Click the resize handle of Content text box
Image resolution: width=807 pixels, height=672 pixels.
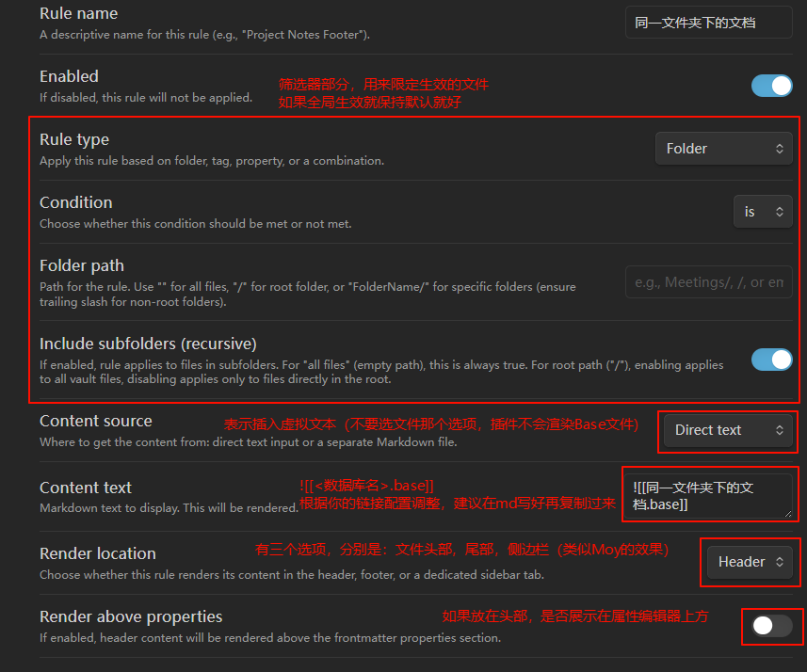click(788, 514)
